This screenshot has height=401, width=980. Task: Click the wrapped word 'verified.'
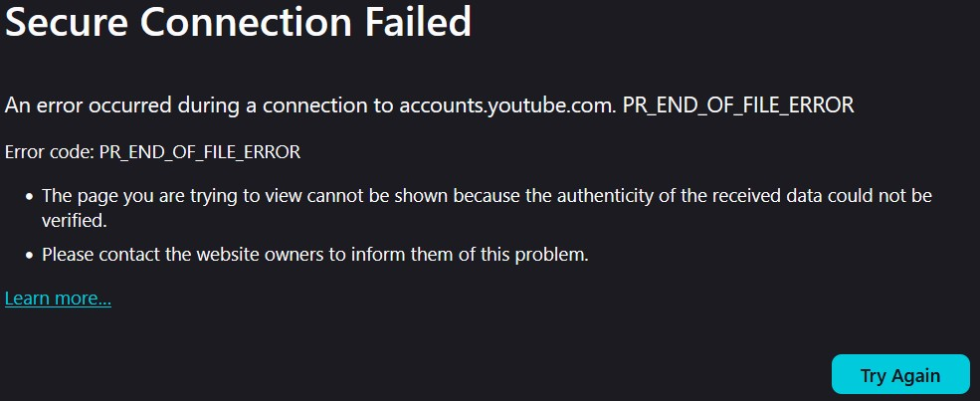74,219
